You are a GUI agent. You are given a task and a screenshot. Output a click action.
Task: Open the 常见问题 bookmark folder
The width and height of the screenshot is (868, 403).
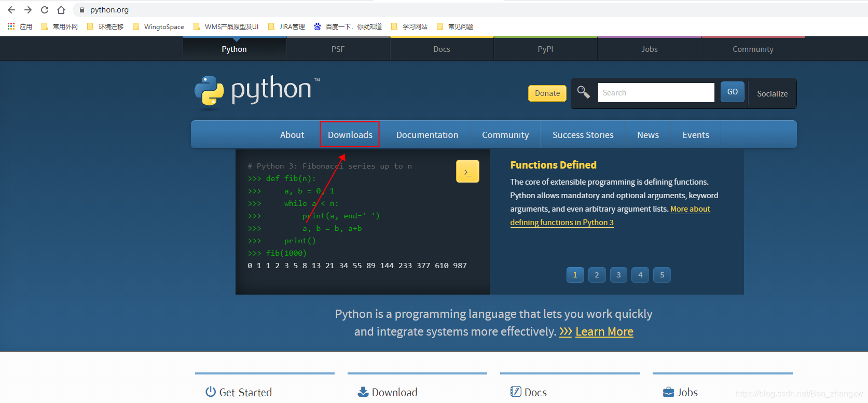pyautogui.click(x=455, y=26)
